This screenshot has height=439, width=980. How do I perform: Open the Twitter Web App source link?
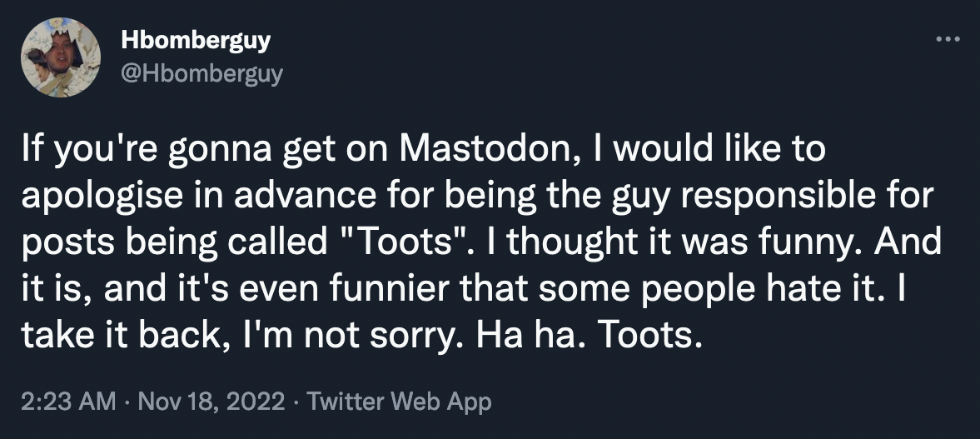[400, 402]
